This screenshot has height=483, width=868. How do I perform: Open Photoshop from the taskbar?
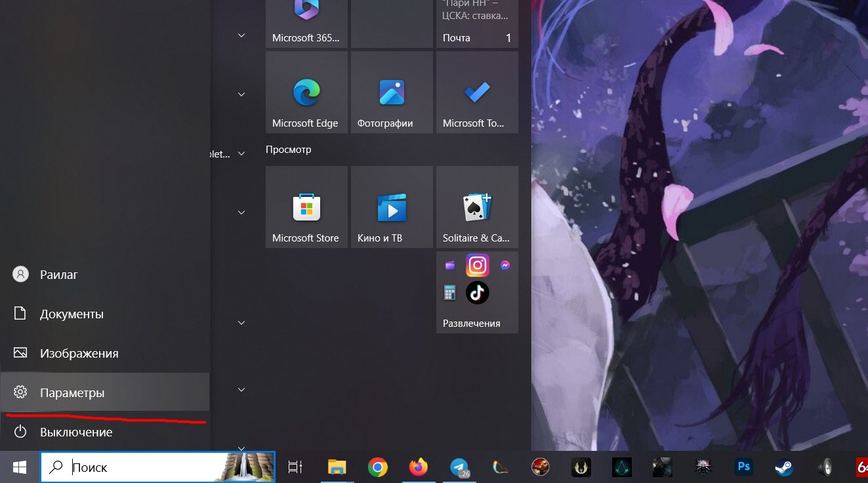743,467
